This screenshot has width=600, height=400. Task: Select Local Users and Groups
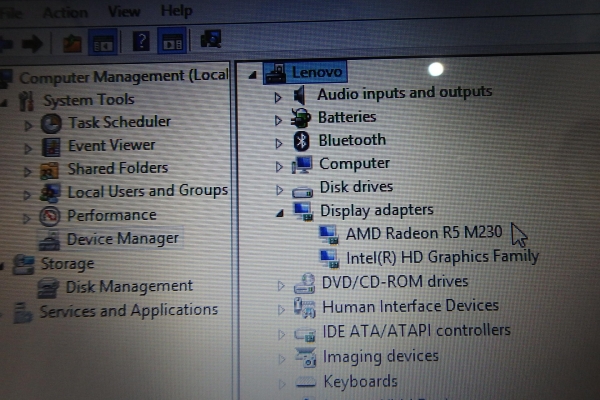pos(148,191)
